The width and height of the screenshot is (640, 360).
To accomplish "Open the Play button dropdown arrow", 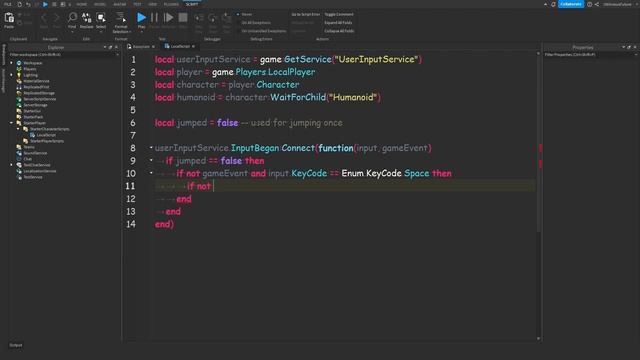I will [x=141, y=31].
